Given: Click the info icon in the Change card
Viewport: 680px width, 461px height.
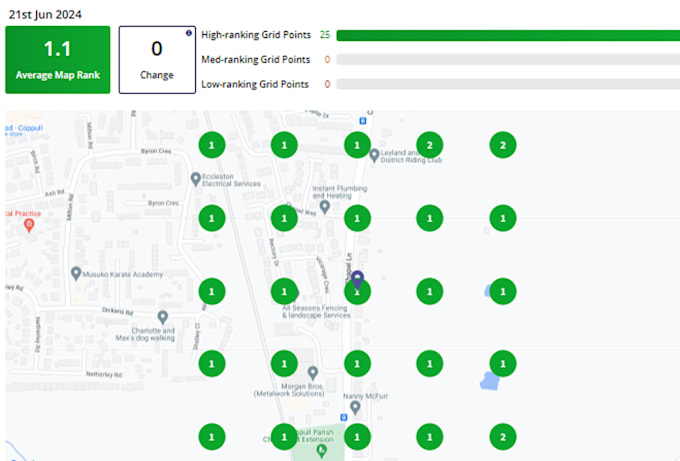Looking at the screenshot, I should click(x=189, y=33).
